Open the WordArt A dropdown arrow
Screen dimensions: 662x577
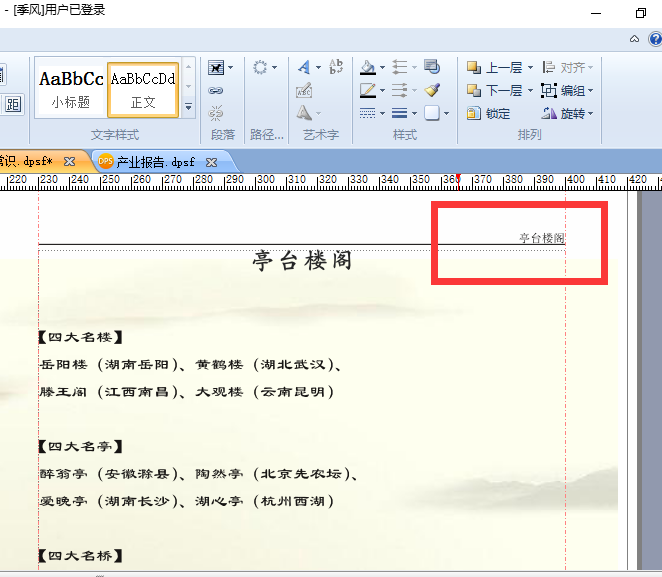tap(318, 68)
